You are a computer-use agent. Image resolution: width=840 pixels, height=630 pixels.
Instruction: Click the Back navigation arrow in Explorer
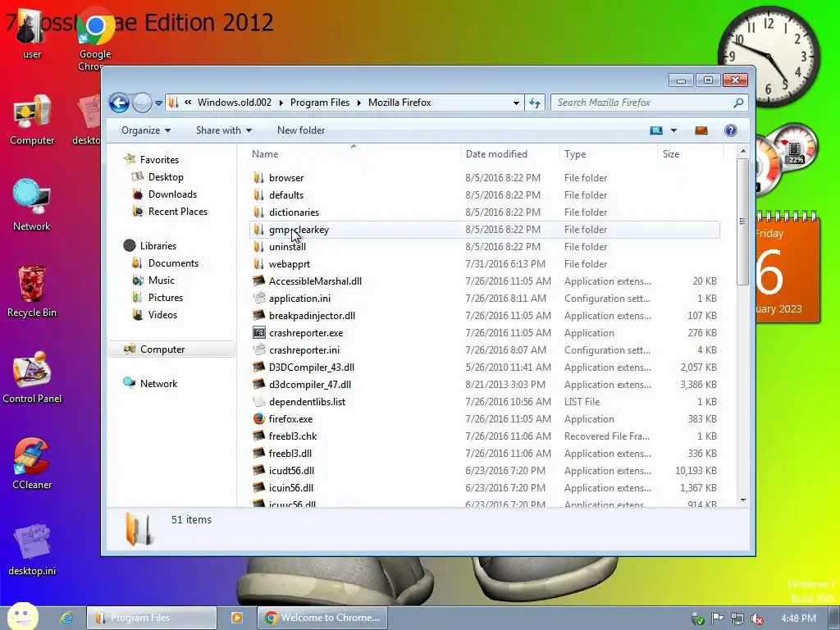(x=119, y=103)
